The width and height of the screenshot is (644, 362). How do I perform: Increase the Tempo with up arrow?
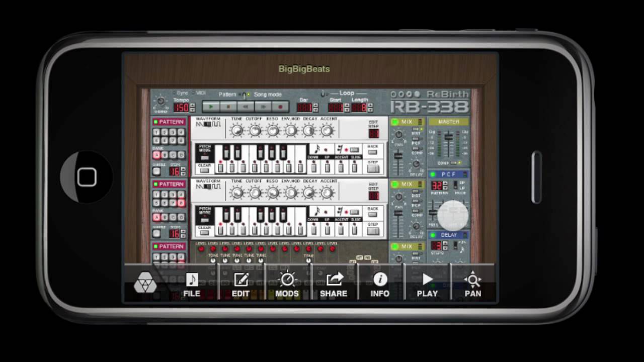coord(192,105)
